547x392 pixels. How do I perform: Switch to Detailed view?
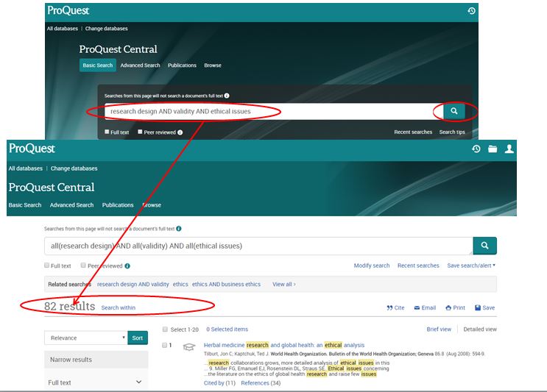pyautogui.click(x=480, y=329)
